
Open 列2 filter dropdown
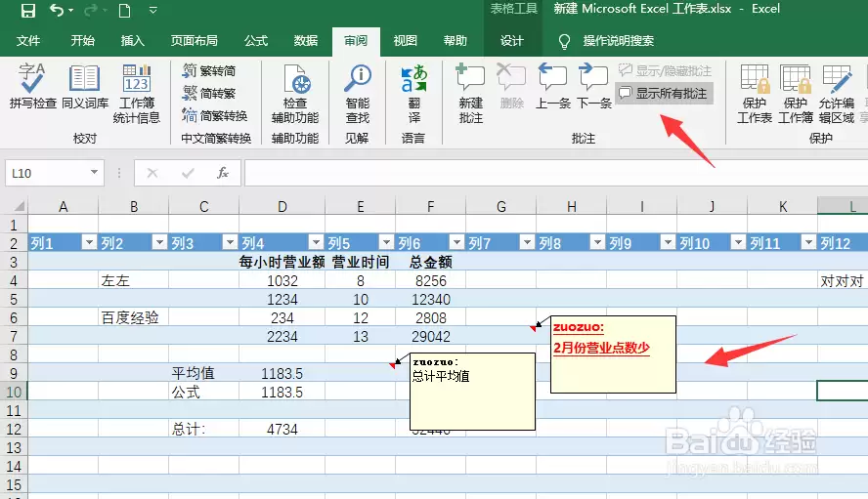pyautogui.click(x=159, y=242)
